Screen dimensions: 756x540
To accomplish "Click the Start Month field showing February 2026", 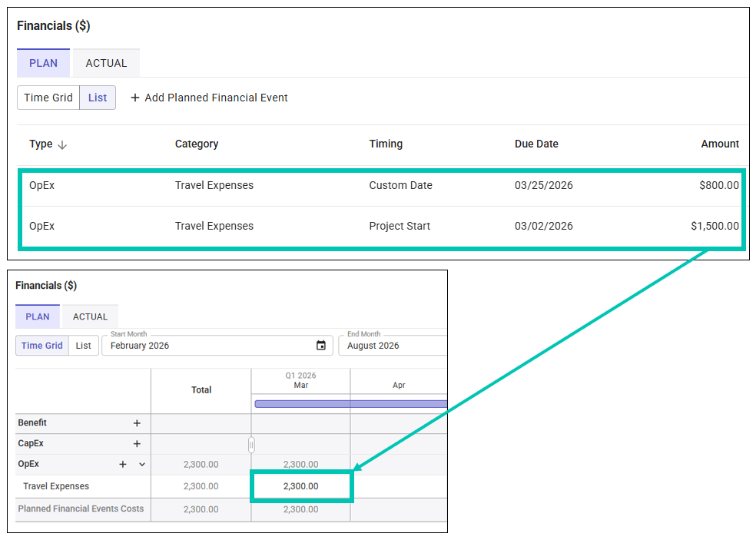I will (207, 346).
